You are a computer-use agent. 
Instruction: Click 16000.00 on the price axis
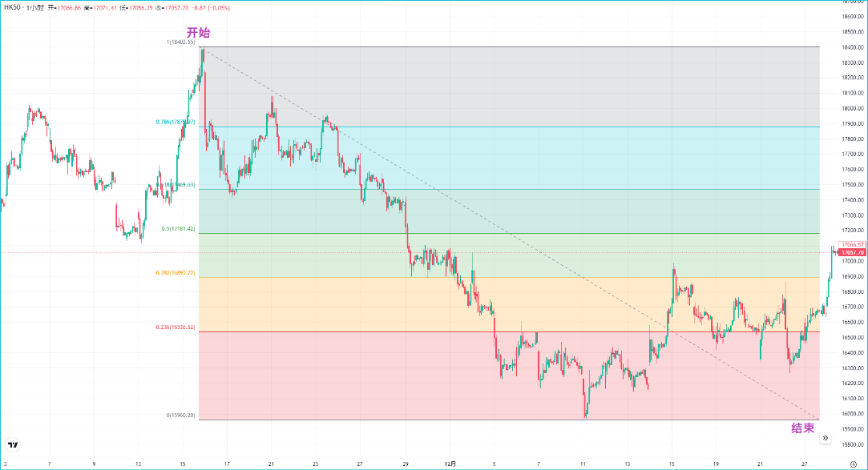click(x=853, y=414)
